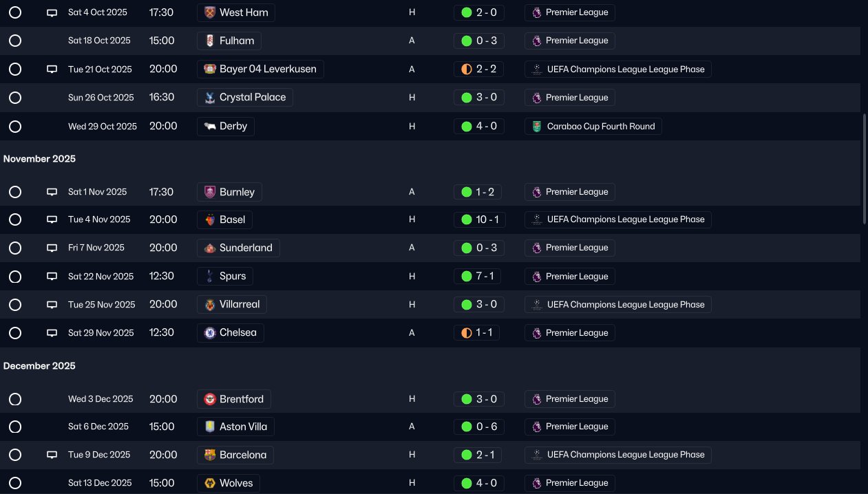The image size is (868, 494).
Task: Click the West Ham club crest icon
Action: coord(210,12)
